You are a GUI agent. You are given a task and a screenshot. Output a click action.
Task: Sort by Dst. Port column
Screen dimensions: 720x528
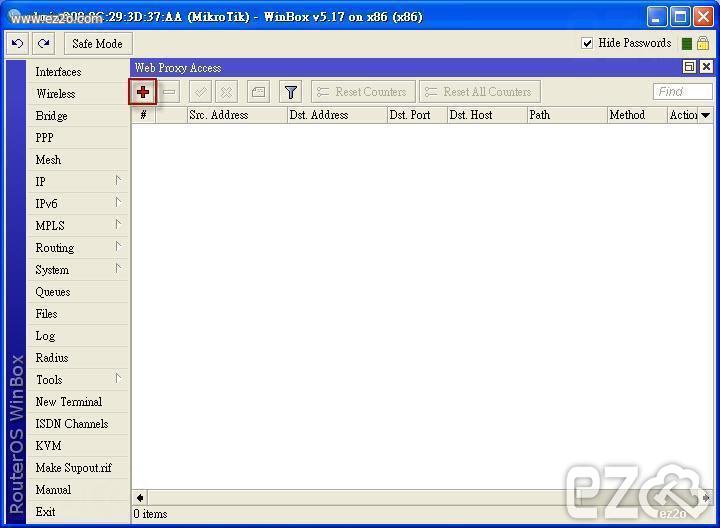point(417,115)
